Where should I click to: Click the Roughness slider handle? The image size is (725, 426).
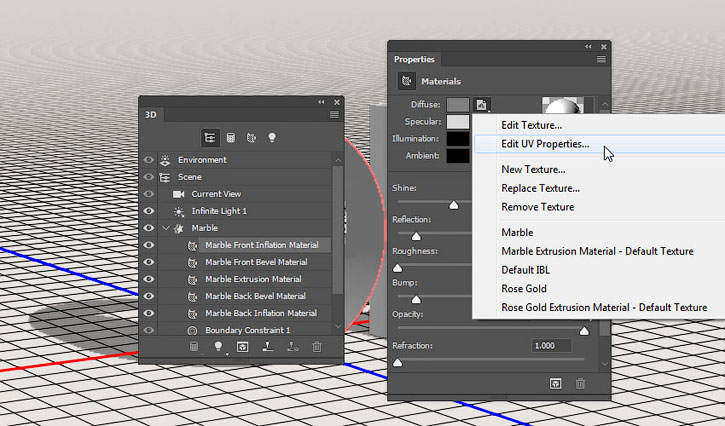pyautogui.click(x=398, y=268)
